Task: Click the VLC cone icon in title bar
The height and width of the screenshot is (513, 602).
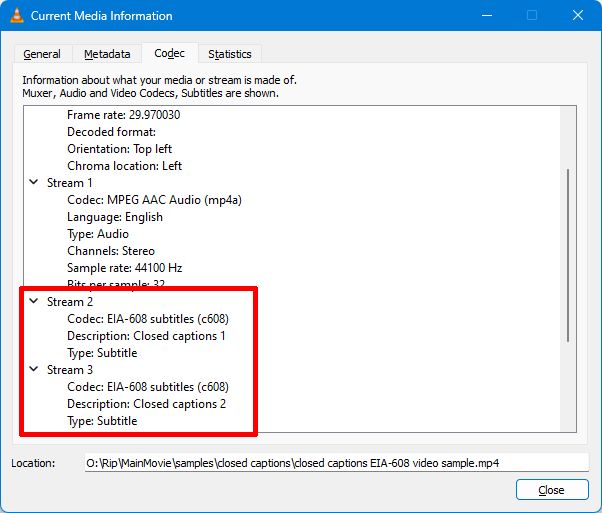Action: [17, 15]
